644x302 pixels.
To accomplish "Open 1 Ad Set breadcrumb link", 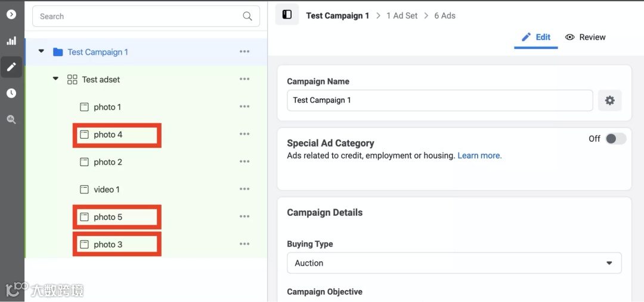I will click(x=402, y=15).
